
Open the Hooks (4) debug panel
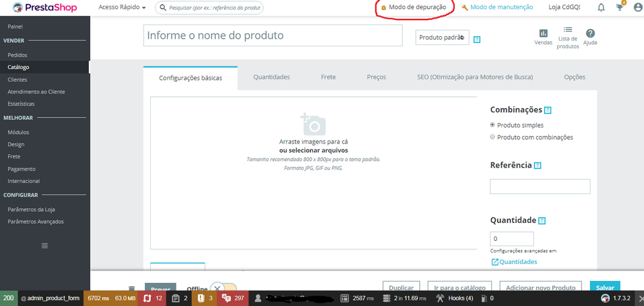pos(455,298)
